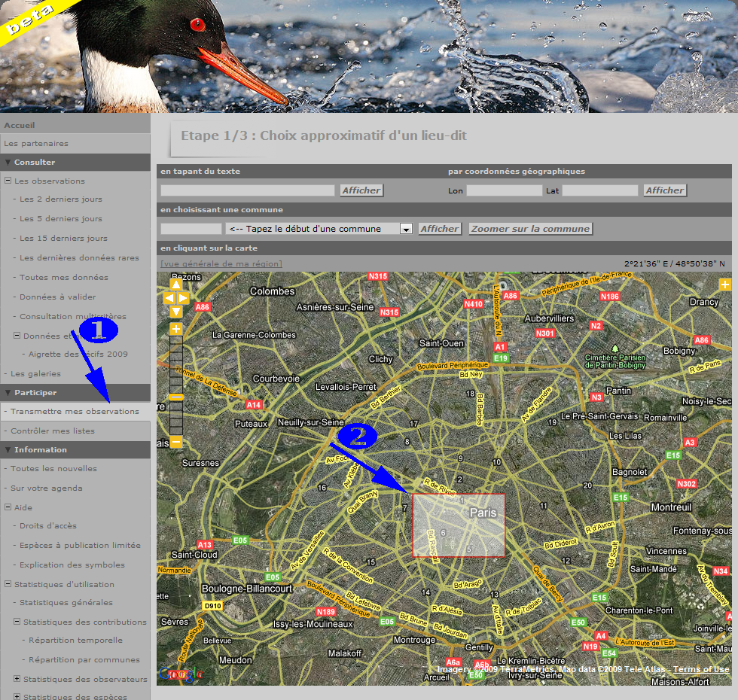Image resolution: width=738 pixels, height=700 pixels.
Task: Click the Aubervilliers map label
Action: pyautogui.click(x=549, y=318)
